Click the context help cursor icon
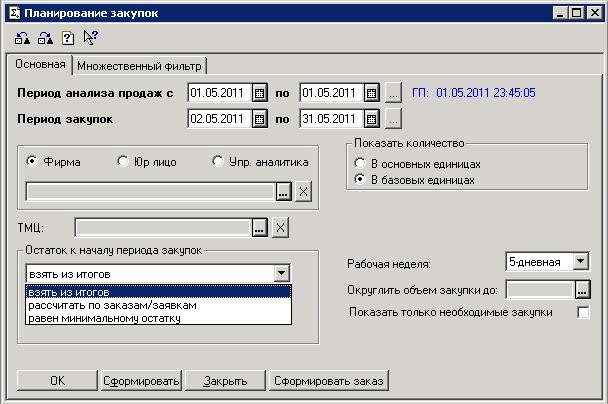608x404 pixels. click(x=91, y=38)
